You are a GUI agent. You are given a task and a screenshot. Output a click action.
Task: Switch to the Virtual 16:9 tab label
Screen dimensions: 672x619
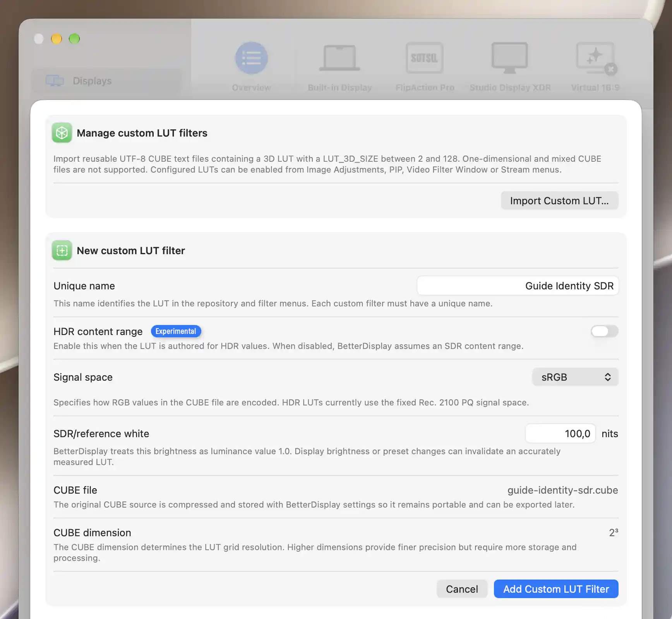[595, 88]
